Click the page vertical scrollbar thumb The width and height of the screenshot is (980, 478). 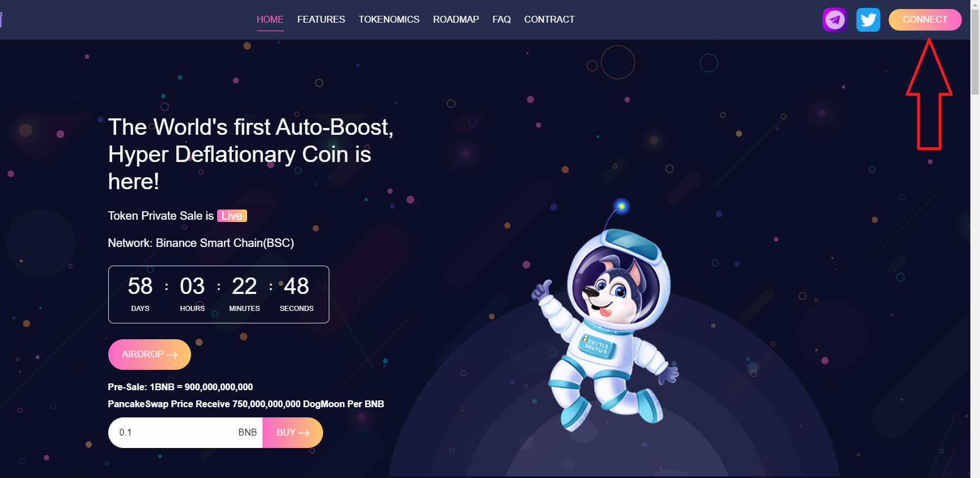pyautogui.click(x=975, y=48)
